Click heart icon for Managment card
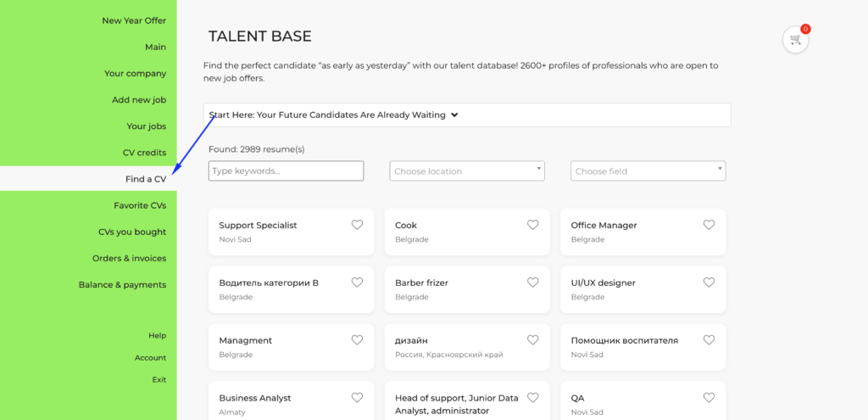Viewport: 868px width, 420px height. [x=357, y=340]
